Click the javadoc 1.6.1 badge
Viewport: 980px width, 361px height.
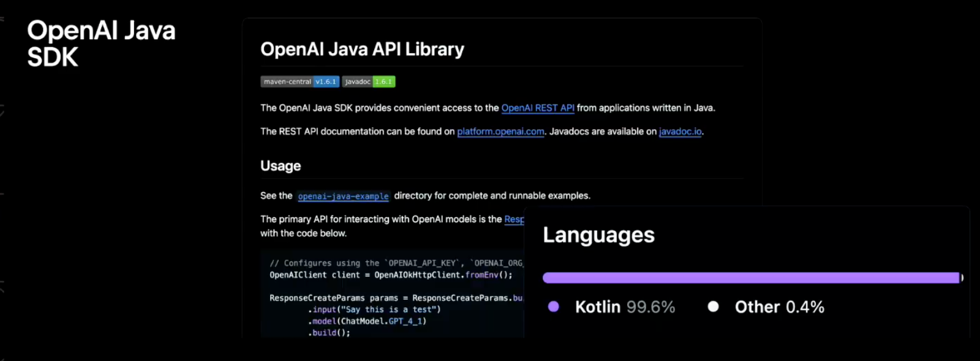[x=369, y=81]
